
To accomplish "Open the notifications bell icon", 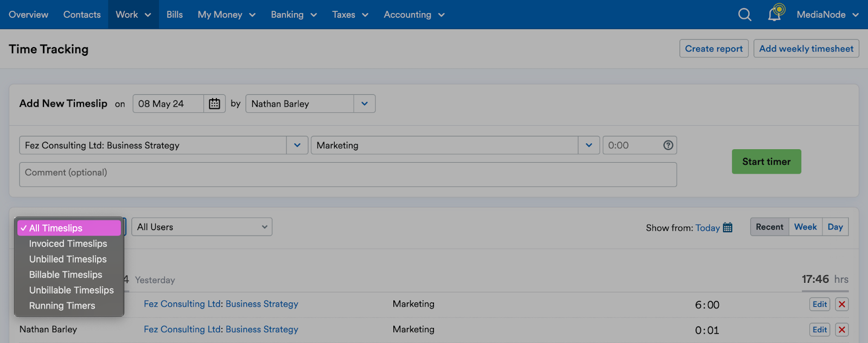I will point(775,14).
